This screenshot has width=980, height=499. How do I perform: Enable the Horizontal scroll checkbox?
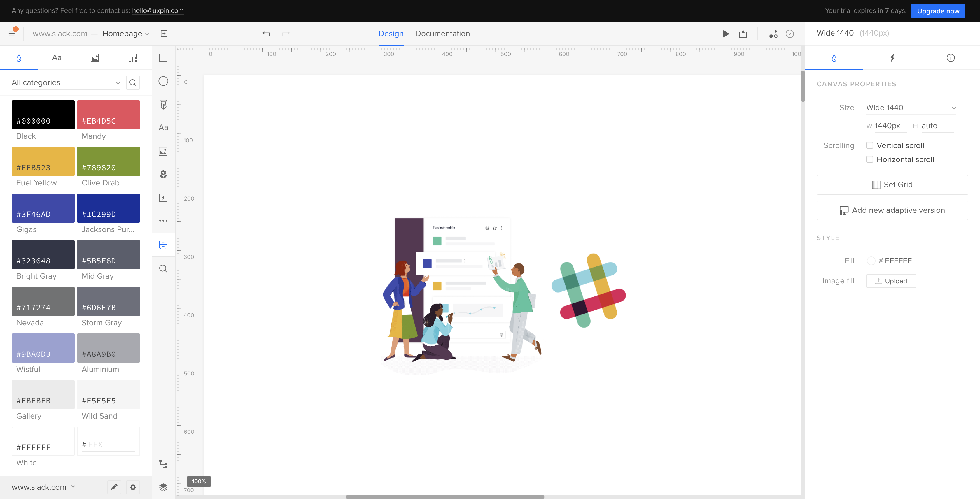870,159
